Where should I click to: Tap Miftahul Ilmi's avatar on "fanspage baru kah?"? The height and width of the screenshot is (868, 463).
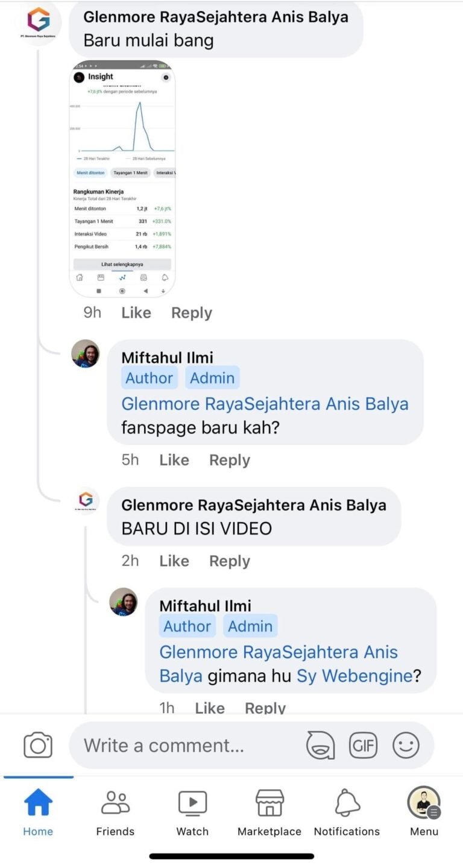pos(86,354)
